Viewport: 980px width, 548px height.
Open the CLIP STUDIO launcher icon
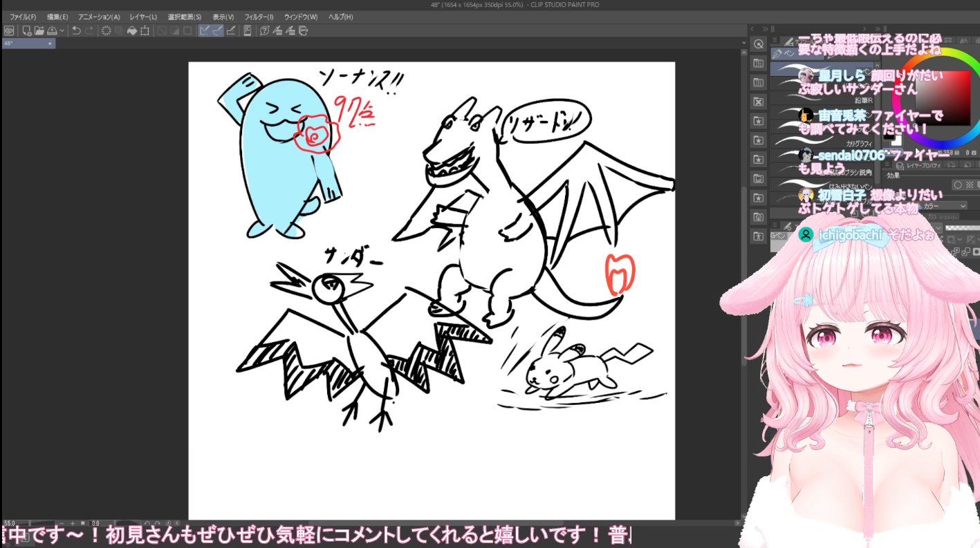(9, 30)
